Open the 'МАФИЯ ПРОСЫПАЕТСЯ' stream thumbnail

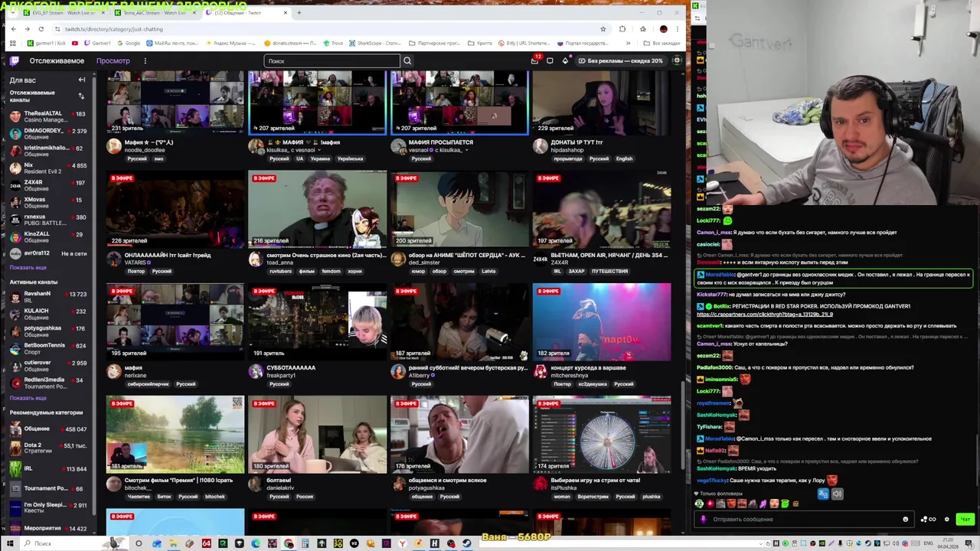pos(459,102)
